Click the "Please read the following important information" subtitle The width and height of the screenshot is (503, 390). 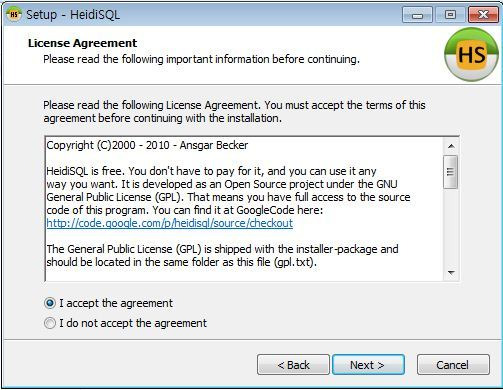pos(201,59)
